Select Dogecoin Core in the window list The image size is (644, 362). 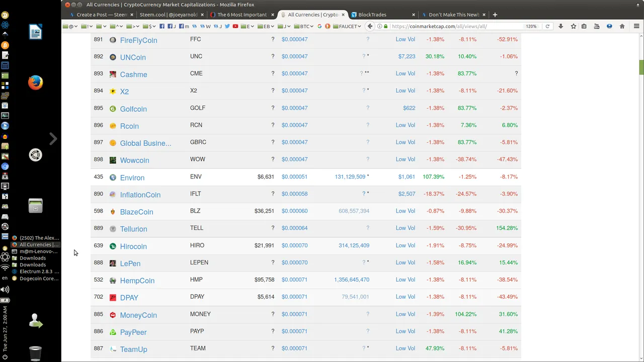click(x=35, y=279)
